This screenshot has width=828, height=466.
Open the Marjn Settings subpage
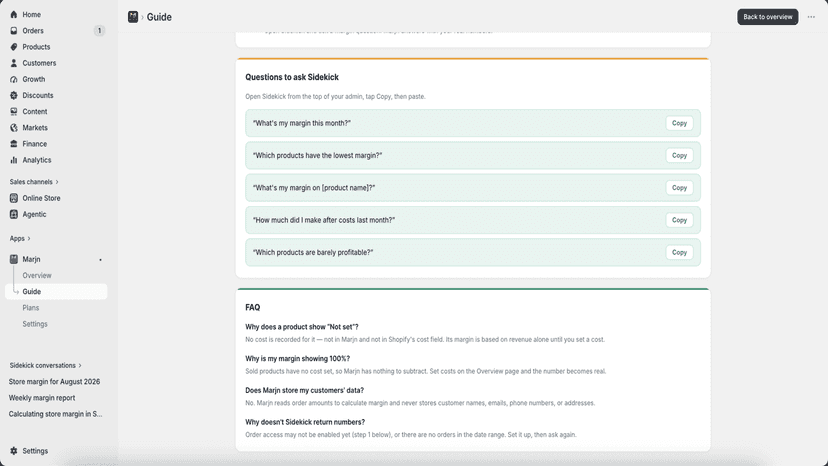pos(35,324)
